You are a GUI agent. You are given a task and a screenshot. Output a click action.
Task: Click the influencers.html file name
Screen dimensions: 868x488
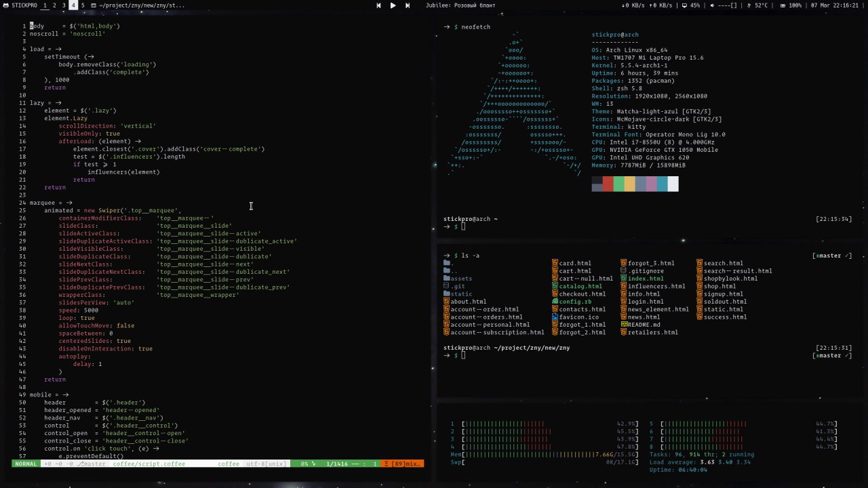657,286
